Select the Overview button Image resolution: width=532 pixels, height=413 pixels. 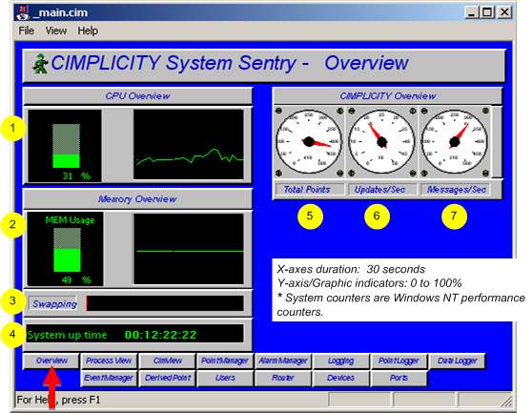[51, 361]
